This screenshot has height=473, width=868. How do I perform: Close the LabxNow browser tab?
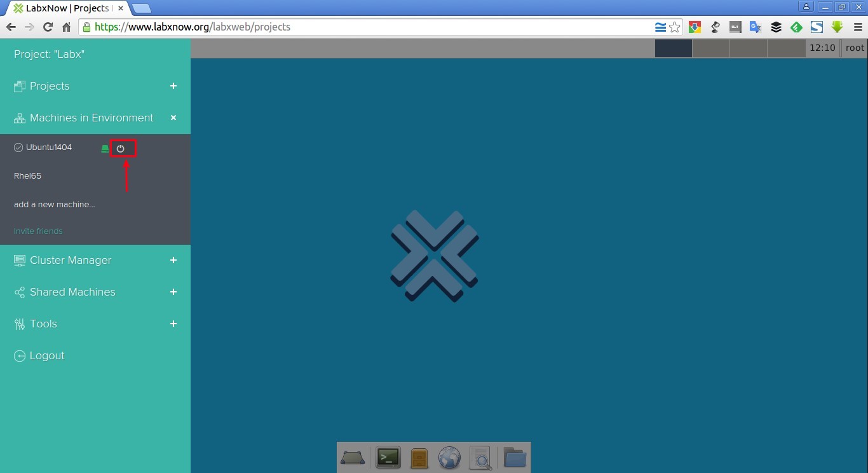coord(121,8)
